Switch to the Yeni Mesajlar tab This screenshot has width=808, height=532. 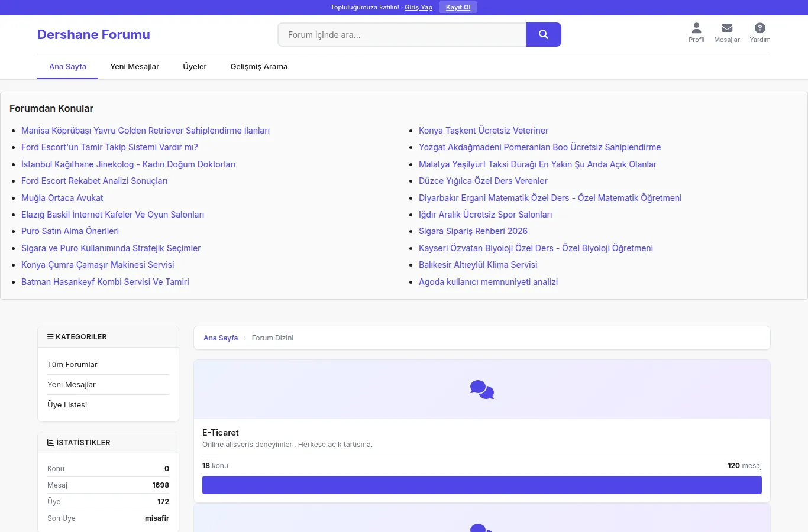click(134, 66)
